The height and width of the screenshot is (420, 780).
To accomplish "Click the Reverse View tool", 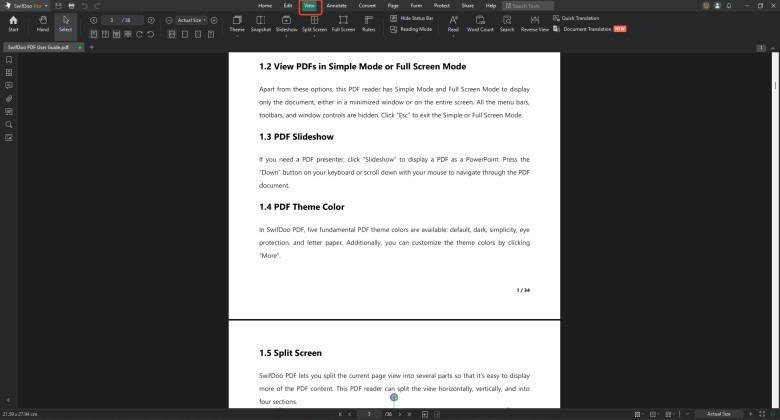I will 535,23.
